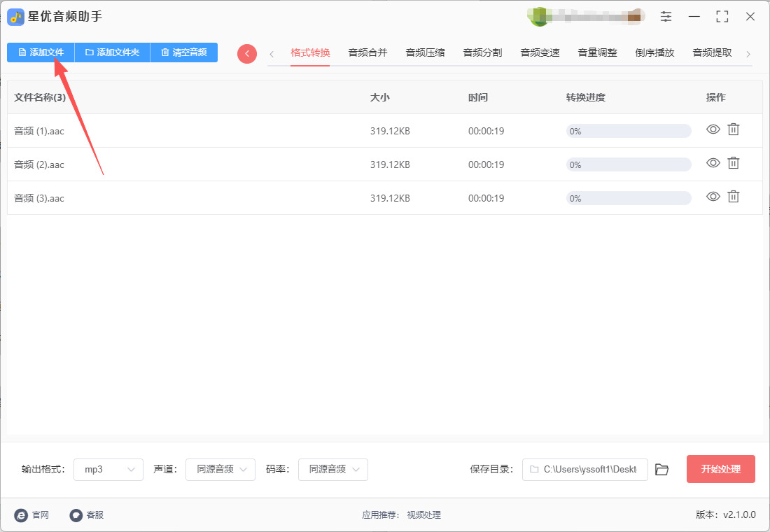
Task: Click the 保存目录 path input field
Action: tap(584, 470)
